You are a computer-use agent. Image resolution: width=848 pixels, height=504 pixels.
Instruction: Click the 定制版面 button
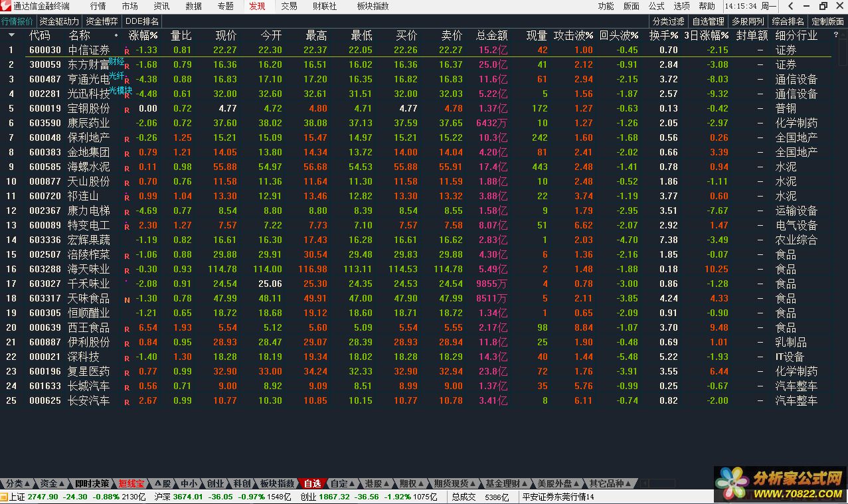point(828,21)
